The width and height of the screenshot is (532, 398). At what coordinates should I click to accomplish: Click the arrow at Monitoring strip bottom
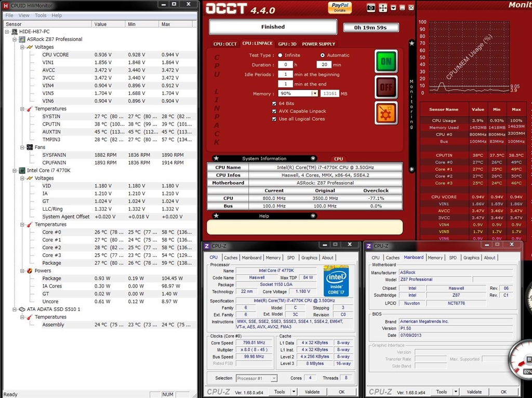tap(411, 169)
